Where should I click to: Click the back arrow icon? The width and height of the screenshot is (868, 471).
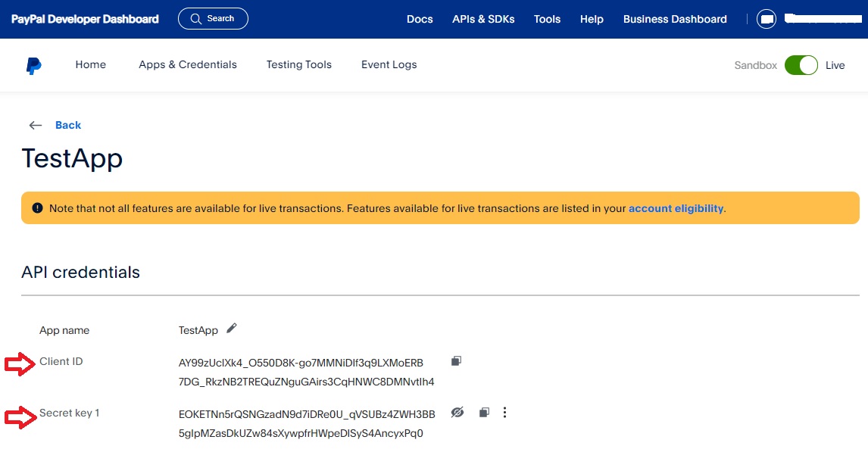click(x=36, y=125)
